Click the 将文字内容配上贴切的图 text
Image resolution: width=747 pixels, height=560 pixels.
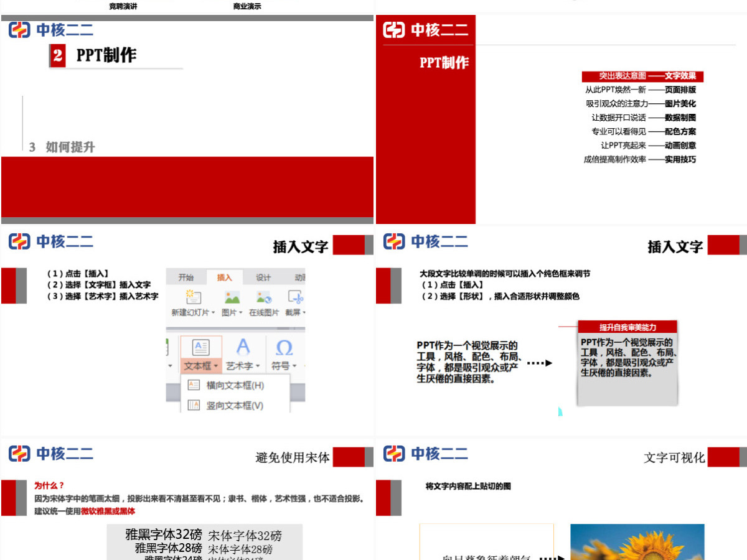click(x=468, y=486)
